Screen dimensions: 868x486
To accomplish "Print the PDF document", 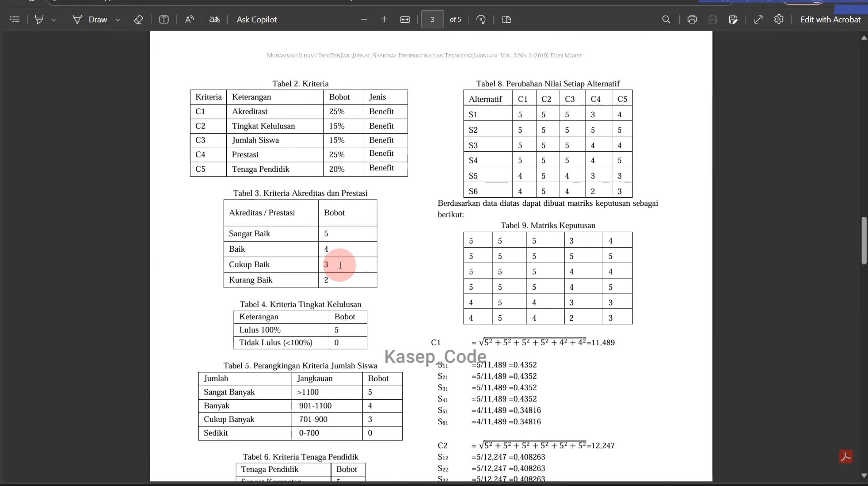I will click(x=692, y=19).
